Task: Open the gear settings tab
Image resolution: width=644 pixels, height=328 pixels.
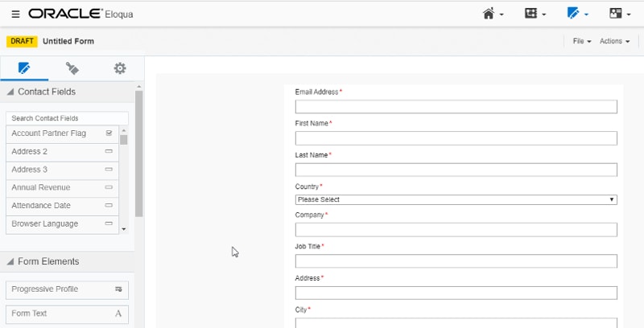Action: [x=120, y=68]
